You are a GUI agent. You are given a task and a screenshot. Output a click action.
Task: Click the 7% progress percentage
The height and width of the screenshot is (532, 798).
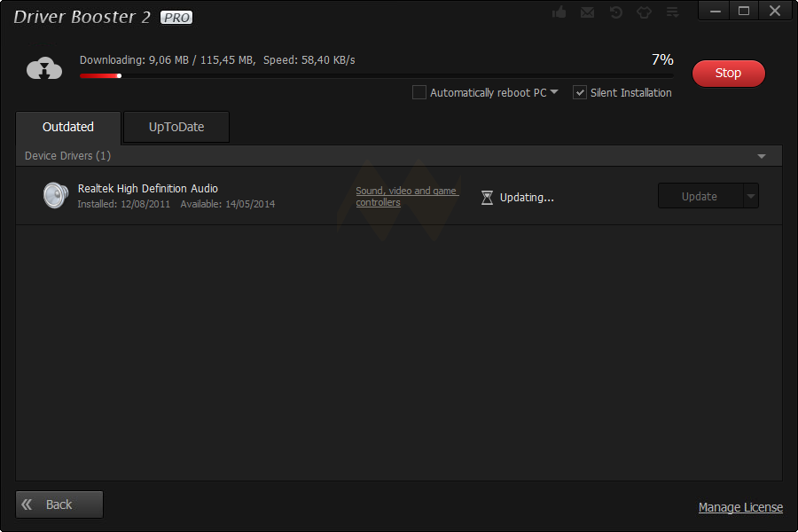(x=662, y=59)
